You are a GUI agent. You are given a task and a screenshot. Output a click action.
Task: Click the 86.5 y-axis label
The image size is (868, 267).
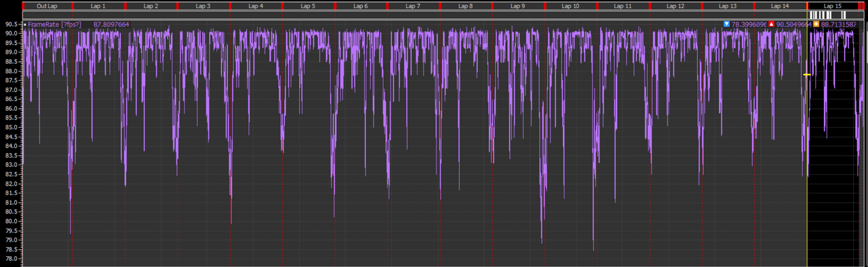point(11,99)
